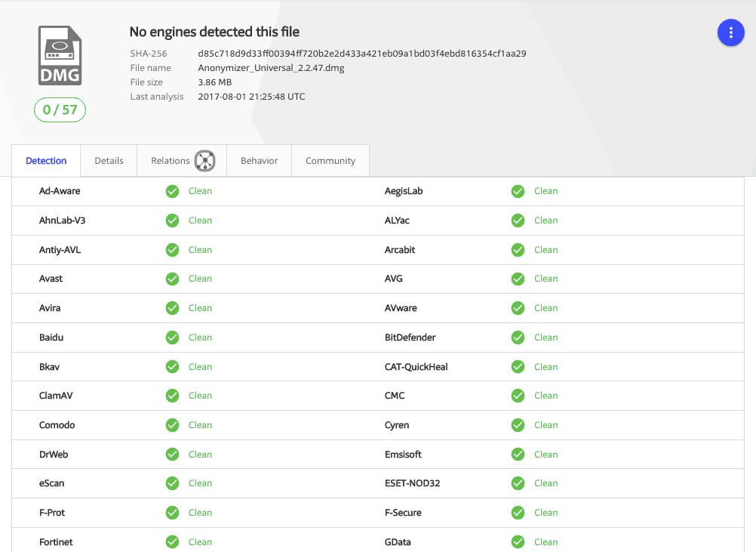Screen dimensions: 756x552
Task: Open the Relations tab
Action: [x=182, y=161]
